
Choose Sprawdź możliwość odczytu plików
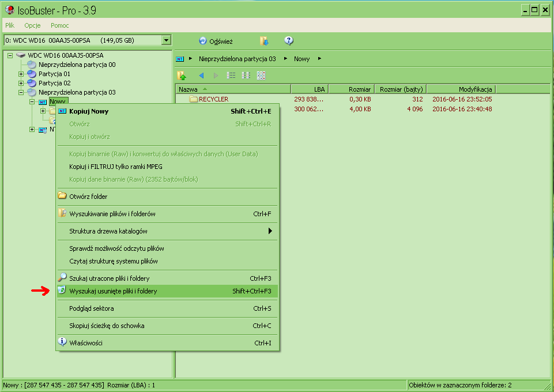pos(168,248)
